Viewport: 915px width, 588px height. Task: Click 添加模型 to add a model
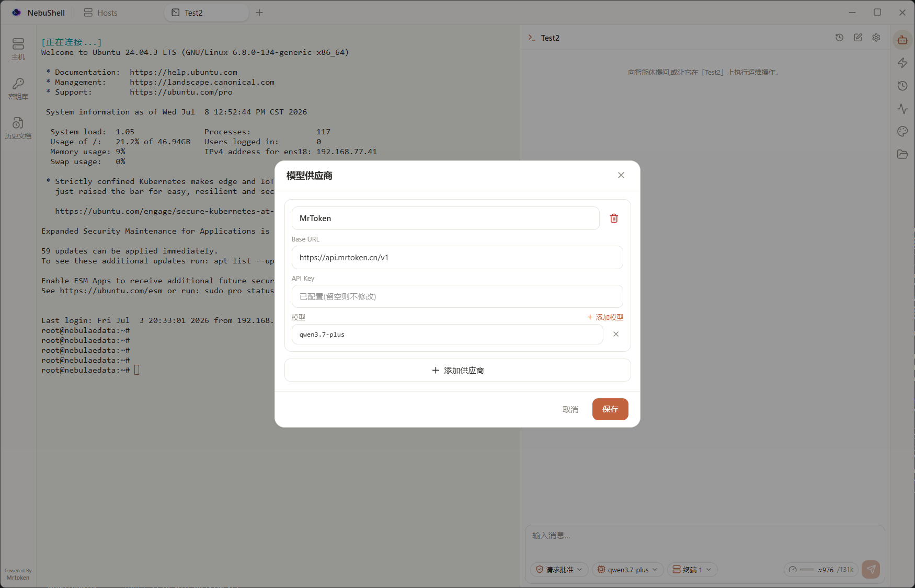pyautogui.click(x=605, y=317)
